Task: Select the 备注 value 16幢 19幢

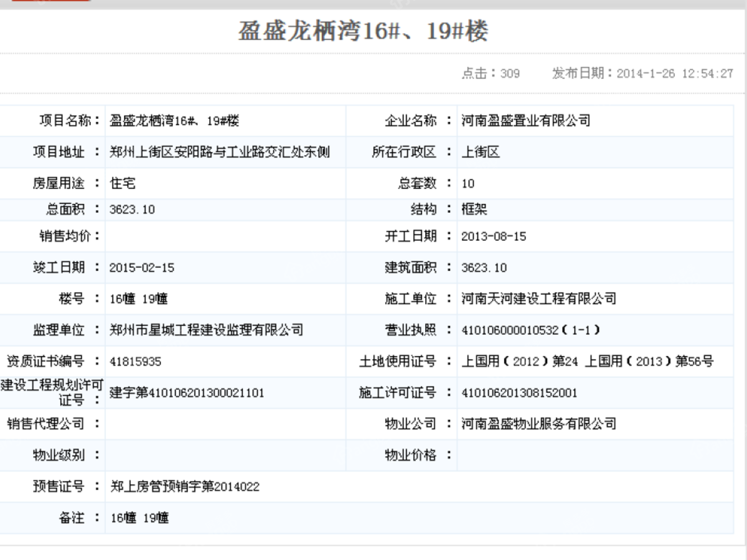Action: click(x=139, y=518)
